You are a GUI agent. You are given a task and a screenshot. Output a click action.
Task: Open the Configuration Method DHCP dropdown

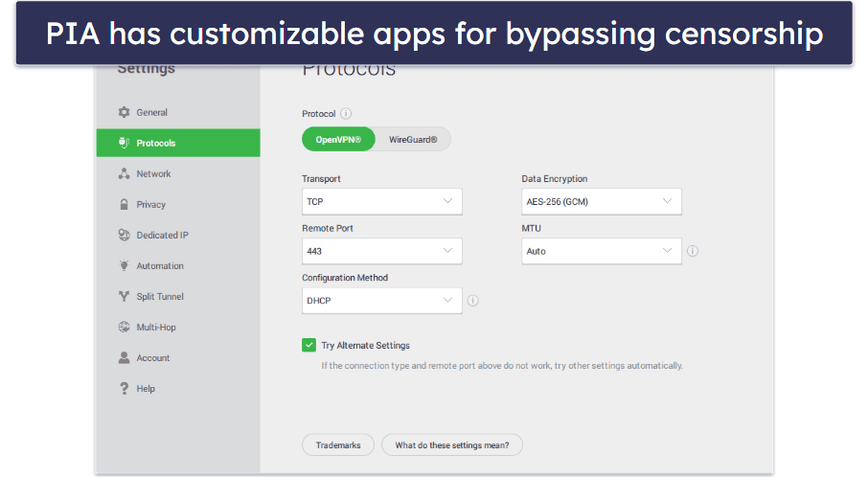click(382, 301)
